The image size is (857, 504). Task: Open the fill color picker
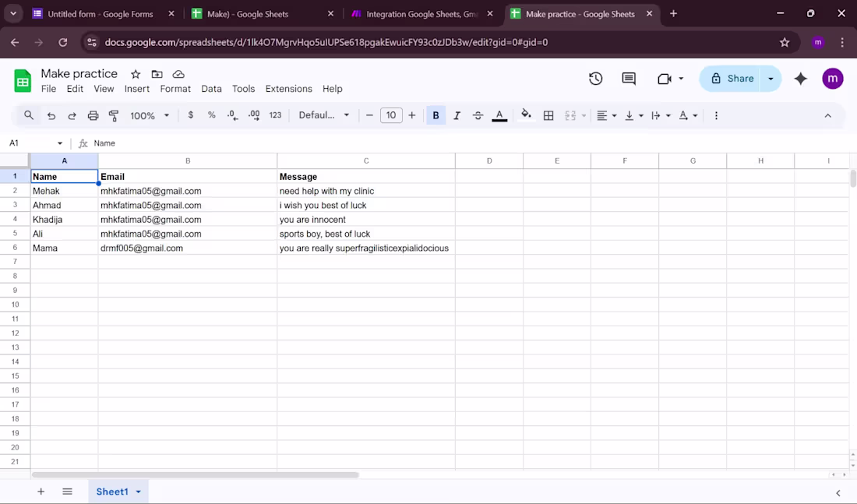click(x=526, y=115)
